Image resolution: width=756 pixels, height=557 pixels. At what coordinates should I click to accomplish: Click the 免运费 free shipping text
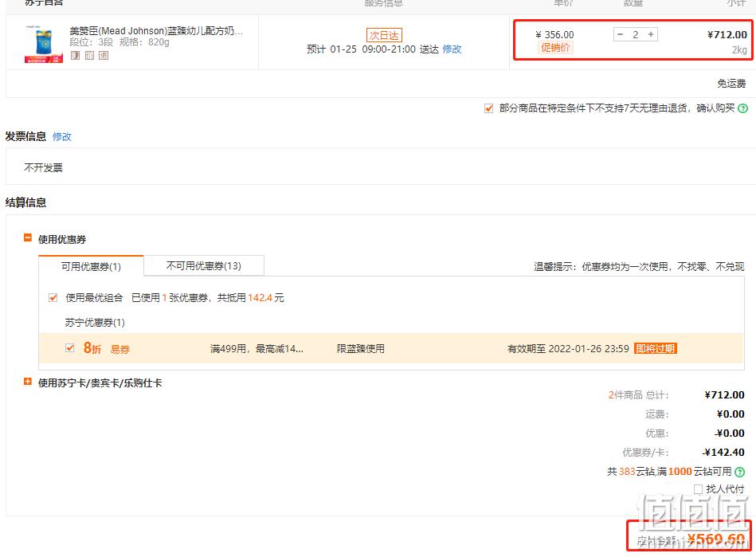(731, 84)
